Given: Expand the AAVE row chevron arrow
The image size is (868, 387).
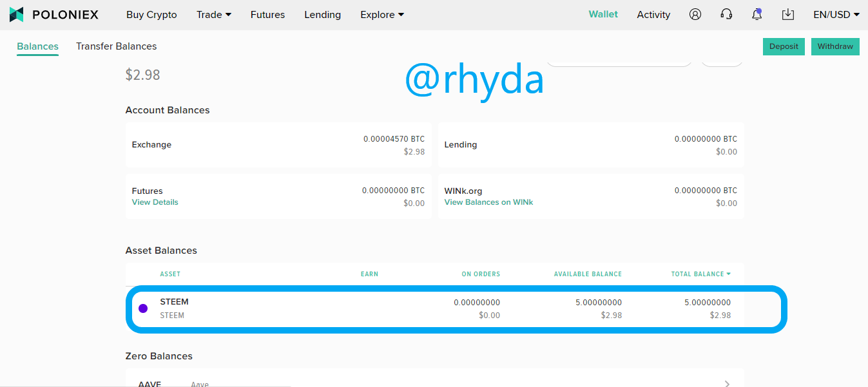Looking at the screenshot, I should (727, 384).
